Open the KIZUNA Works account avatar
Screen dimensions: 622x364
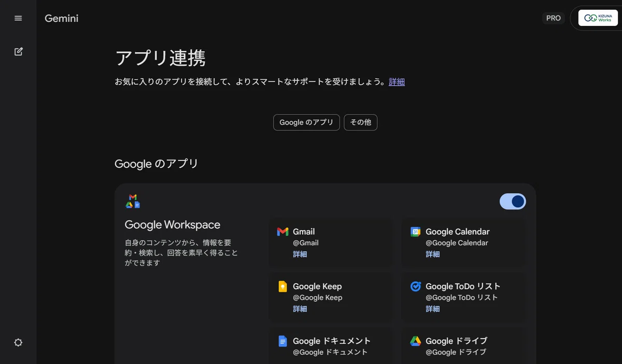(x=598, y=18)
